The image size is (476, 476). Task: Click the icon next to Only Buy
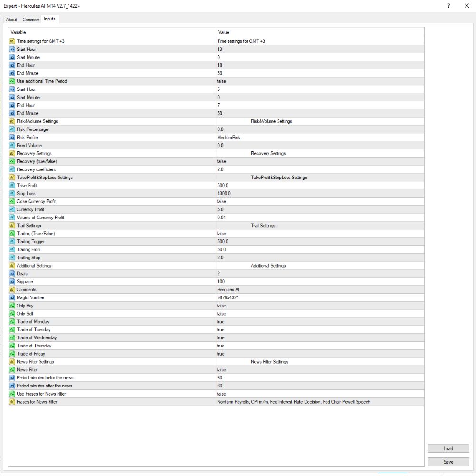tap(12, 306)
